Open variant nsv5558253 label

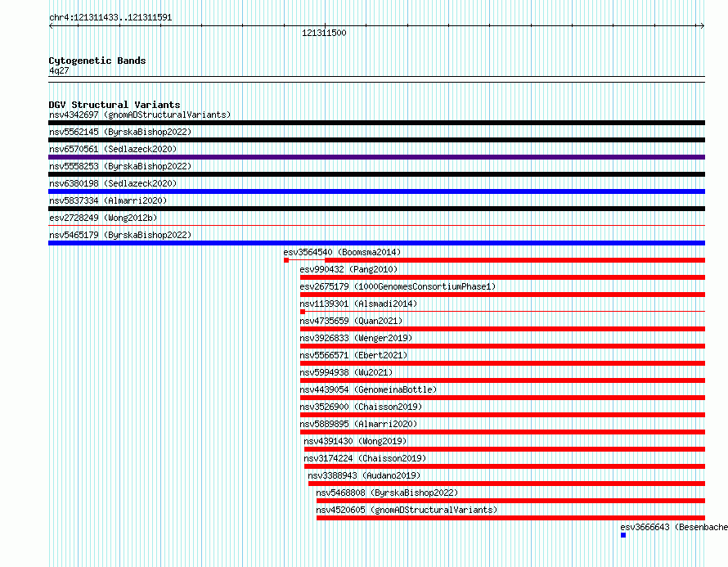(x=120, y=166)
